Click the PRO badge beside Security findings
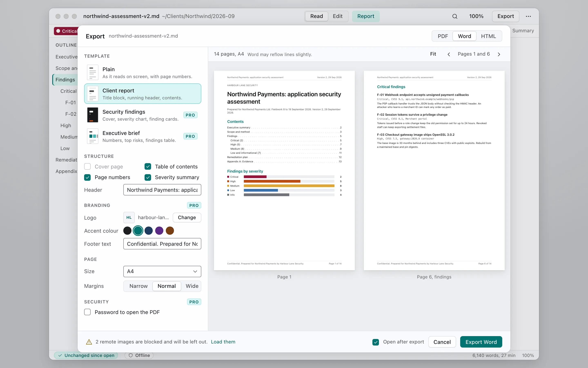This screenshot has height=368, width=588. pos(190,115)
